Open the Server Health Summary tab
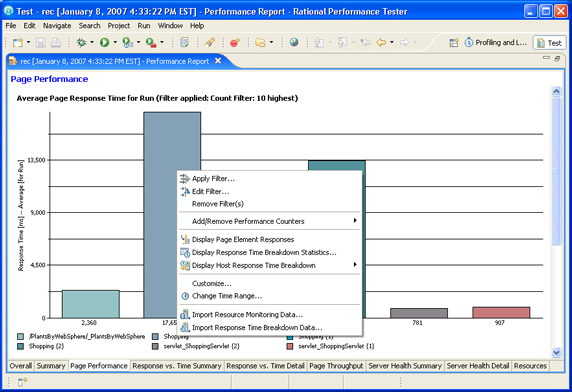Screen dimensions: 572x392 [405, 366]
